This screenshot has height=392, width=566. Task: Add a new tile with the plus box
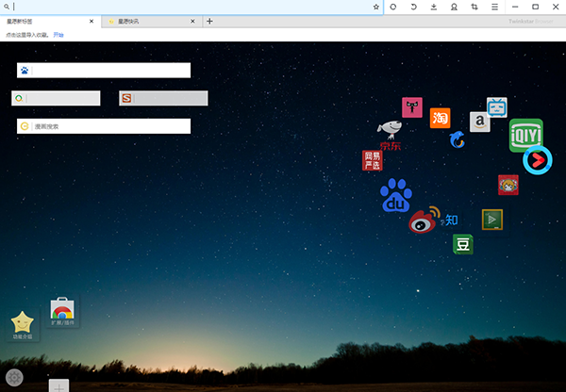pyautogui.click(x=58, y=385)
